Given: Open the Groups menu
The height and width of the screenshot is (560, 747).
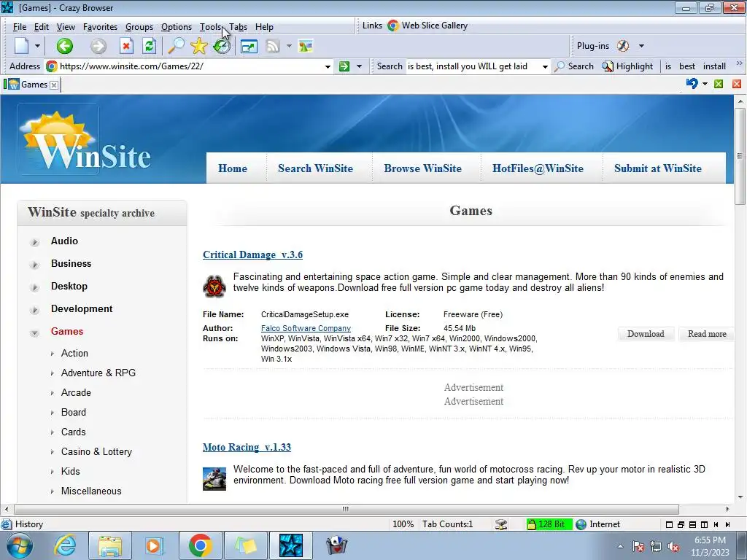Looking at the screenshot, I should pos(139,27).
